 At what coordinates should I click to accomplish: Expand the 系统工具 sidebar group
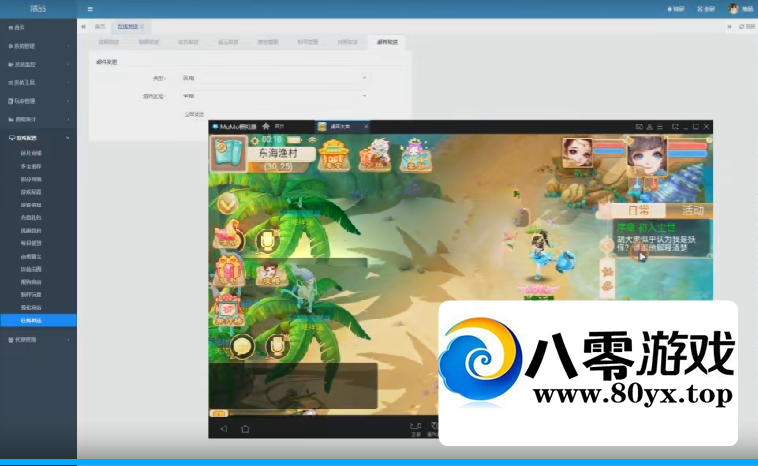point(38,83)
